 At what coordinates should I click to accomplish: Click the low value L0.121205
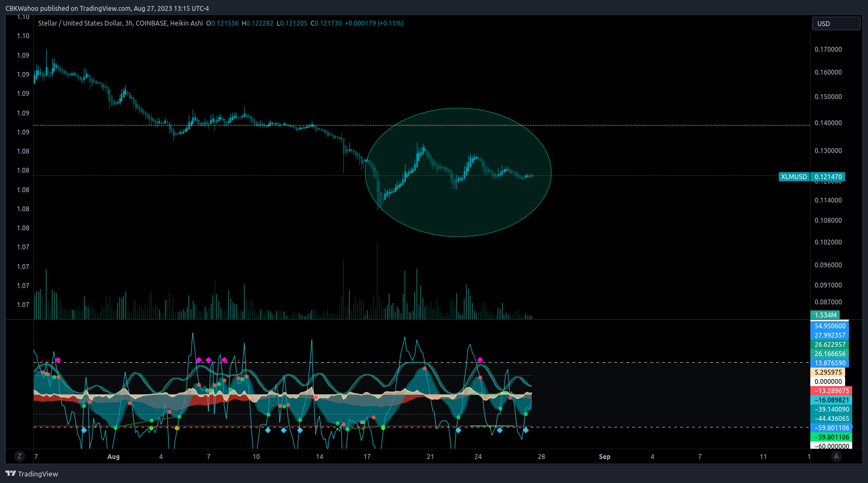[292, 23]
